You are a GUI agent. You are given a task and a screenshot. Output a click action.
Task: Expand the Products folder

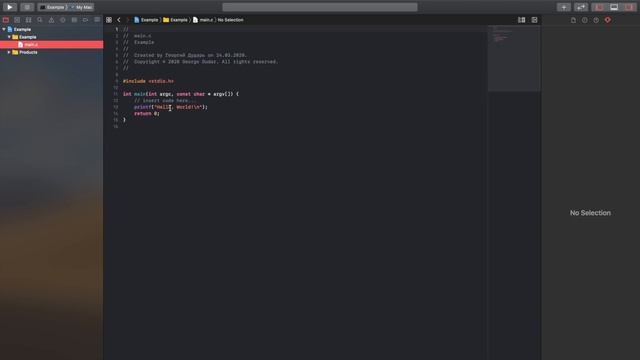(9, 52)
